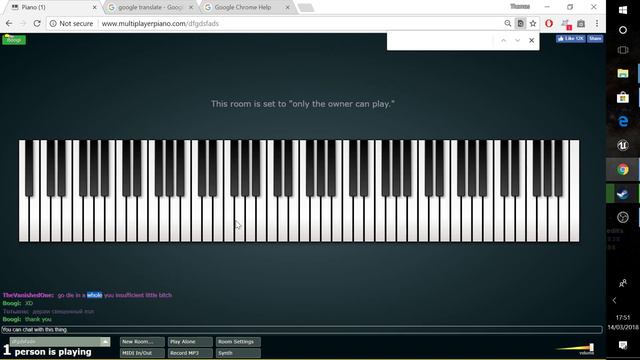The width and height of the screenshot is (640, 360).
Task: Open the page zoom magnifier icon
Action: point(507,24)
